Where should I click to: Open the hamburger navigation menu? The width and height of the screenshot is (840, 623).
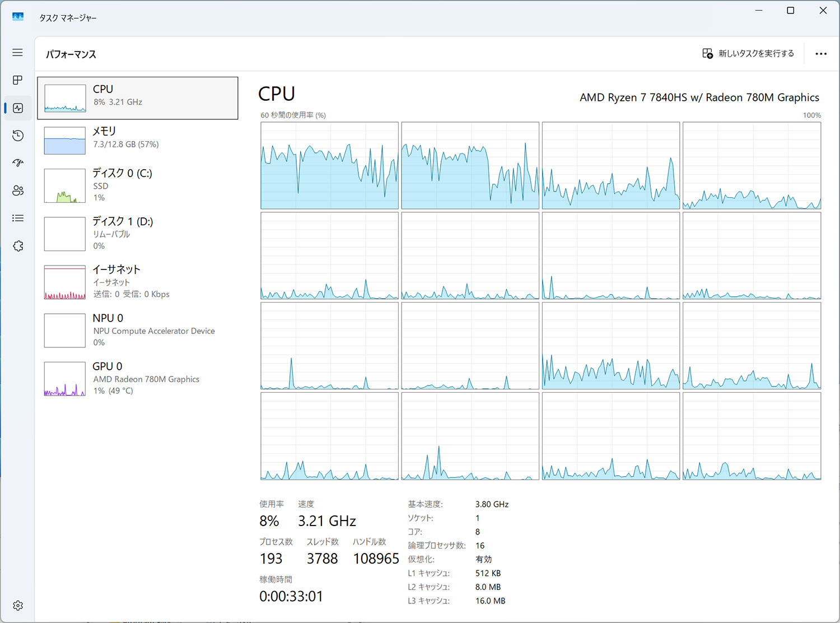click(18, 53)
